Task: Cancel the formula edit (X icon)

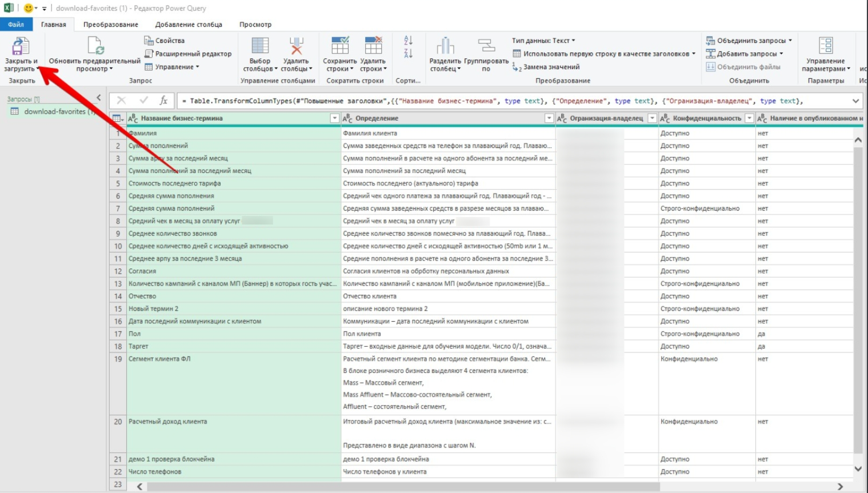Action: [x=121, y=101]
